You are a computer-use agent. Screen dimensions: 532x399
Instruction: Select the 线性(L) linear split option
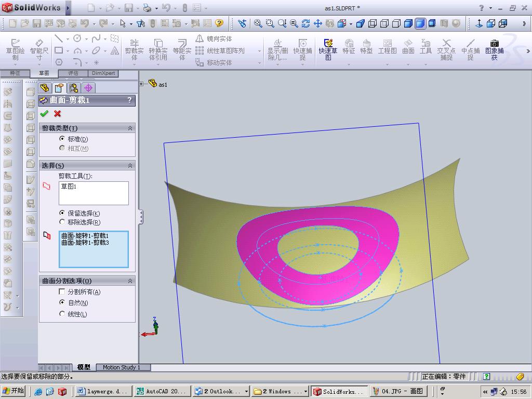click(62, 313)
